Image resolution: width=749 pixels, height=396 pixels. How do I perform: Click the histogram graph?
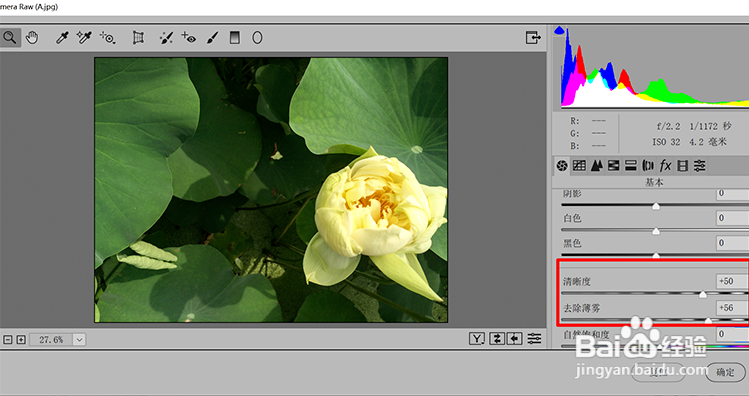click(x=654, y=69)
